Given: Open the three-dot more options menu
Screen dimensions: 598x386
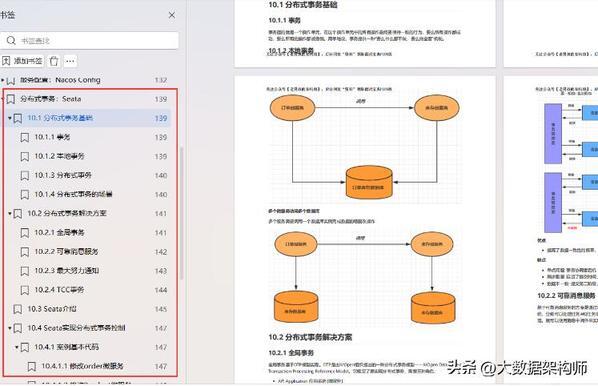Looking at the screenshot, I should point(70,61).
